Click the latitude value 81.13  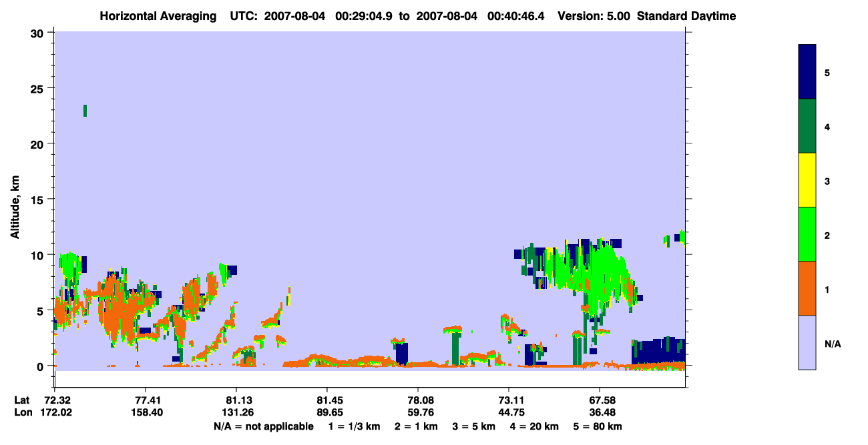click(x=236, y=400)
